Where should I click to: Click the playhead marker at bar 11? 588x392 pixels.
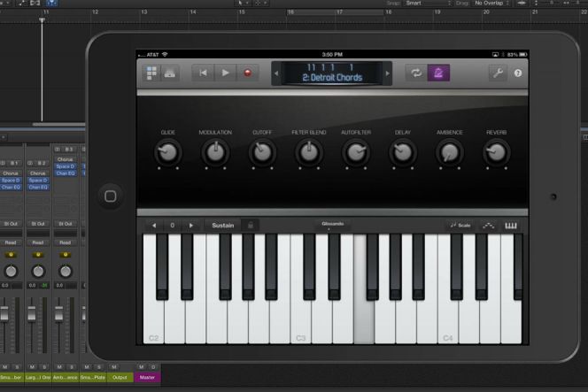42,19
